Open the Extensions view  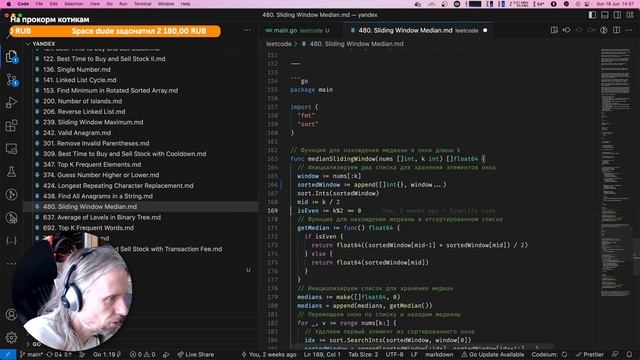point(11,125)
